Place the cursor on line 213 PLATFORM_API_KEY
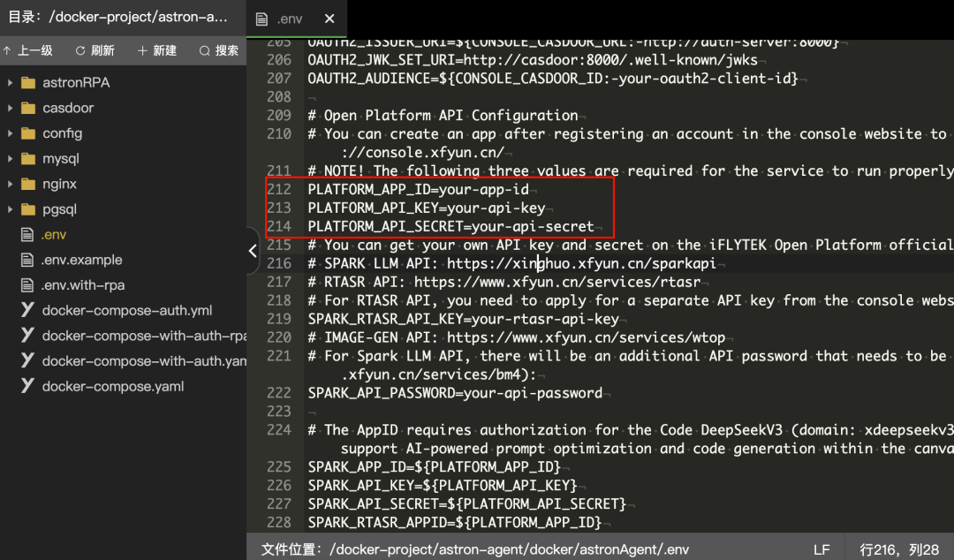The image size is (954, 560). pos(427,208)
